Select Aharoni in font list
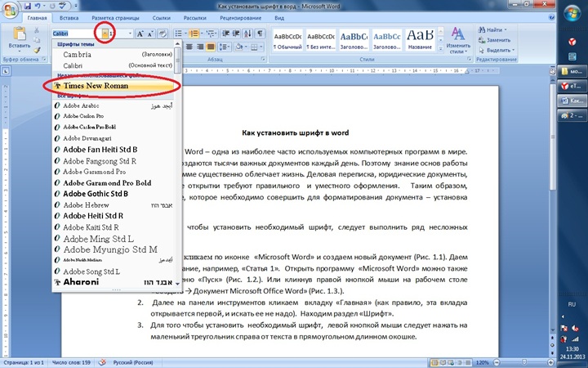588x368 pixels. (x=114, y=282)
